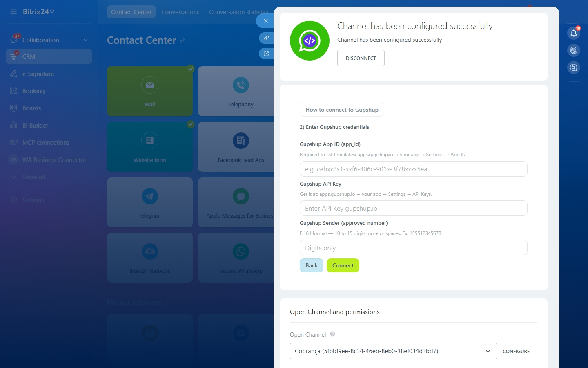The width and height of the screenshot is (588, 368).
Task: Click the Gupshup API Key field
Action: (413, 209)
